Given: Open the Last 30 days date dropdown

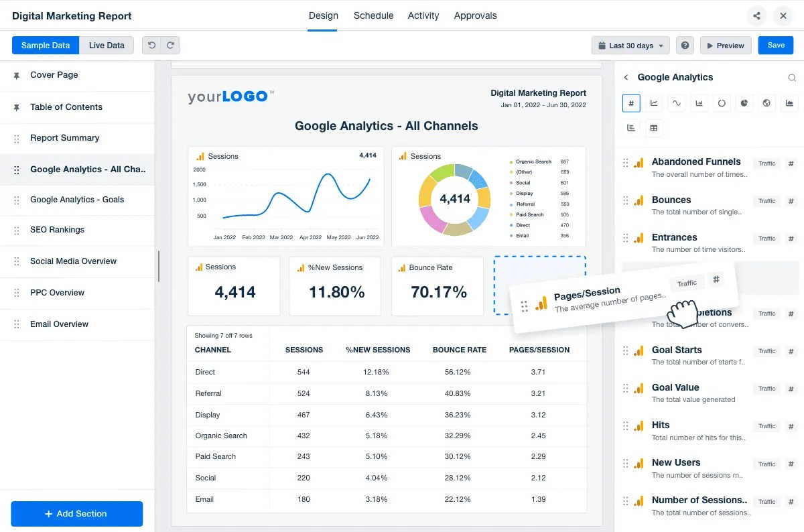Looking at the screenshot, I should 630,45.
